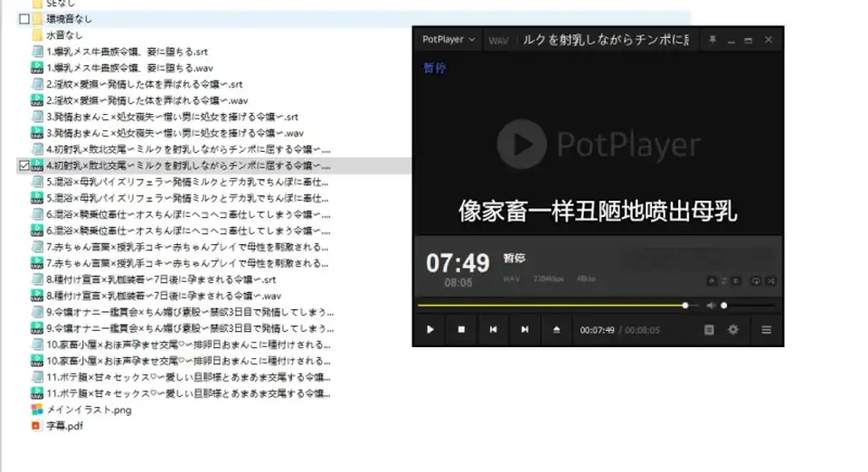Click the track 10 audio-style file icon
This screenshot has height=472, width=868.
pos(37,361)
